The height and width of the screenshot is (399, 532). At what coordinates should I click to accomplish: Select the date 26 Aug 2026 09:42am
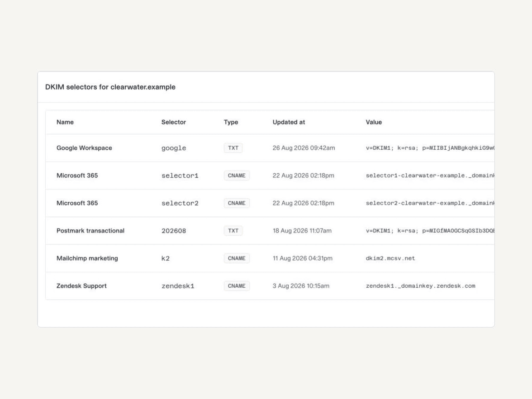304,148
